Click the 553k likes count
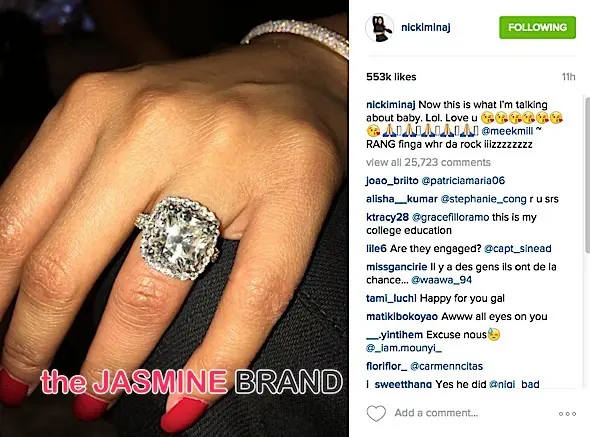590x437 pixels. [x=391, y=77]
